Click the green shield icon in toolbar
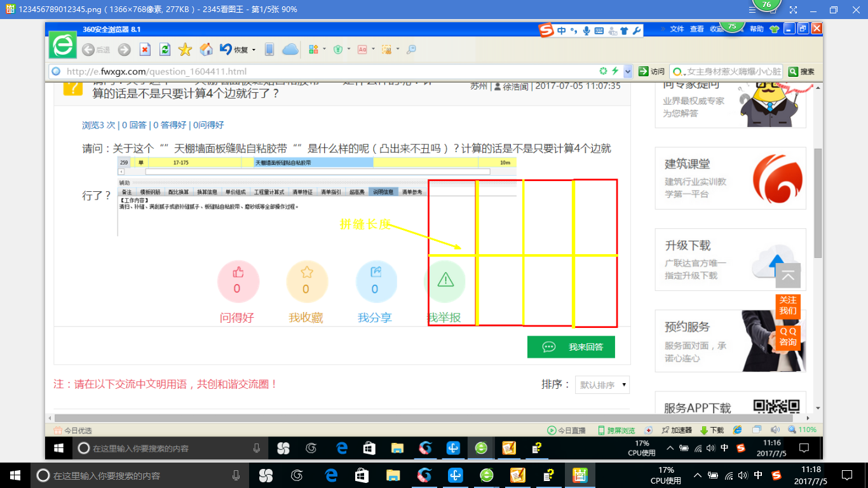 coord(339,50)
